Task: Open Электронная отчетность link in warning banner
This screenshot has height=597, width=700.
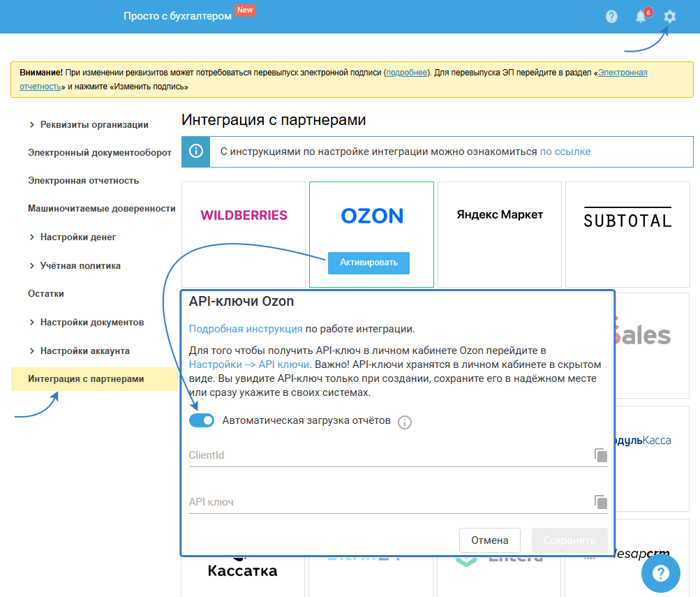Action: tap(623, 73)
